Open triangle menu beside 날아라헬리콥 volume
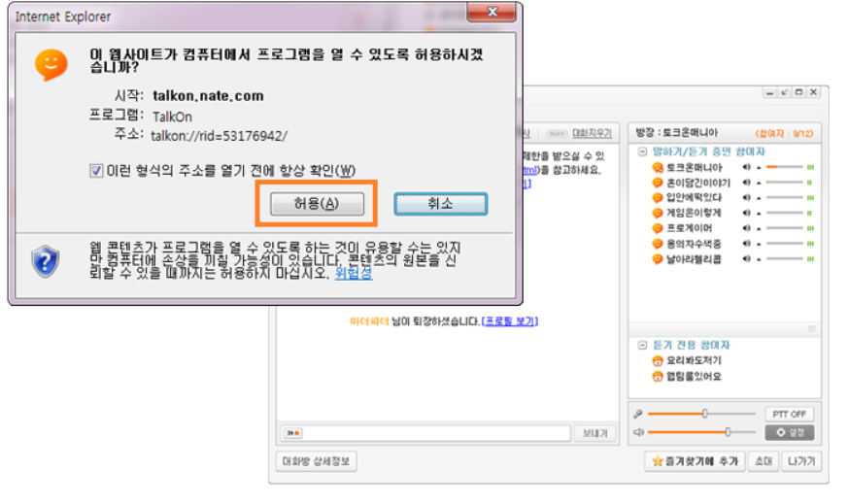 [759, 259]
